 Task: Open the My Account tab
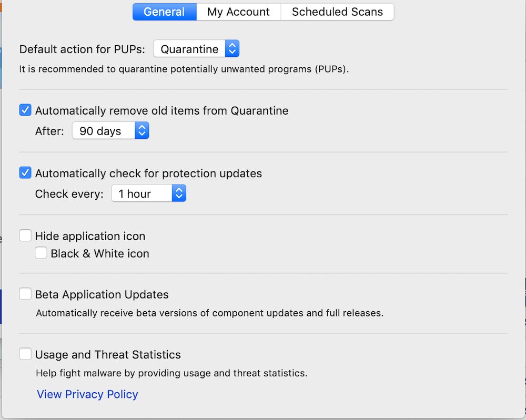pyautogui.click(x=238, y=12)
